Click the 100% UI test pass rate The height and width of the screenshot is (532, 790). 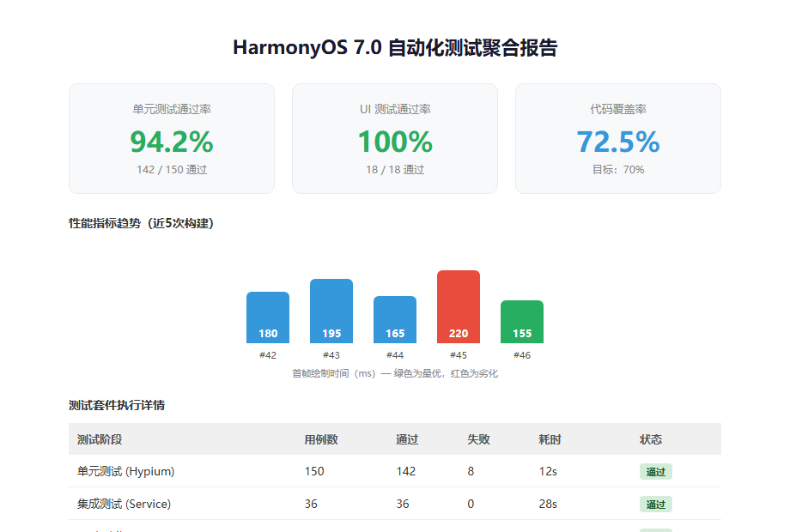[395, 142]
